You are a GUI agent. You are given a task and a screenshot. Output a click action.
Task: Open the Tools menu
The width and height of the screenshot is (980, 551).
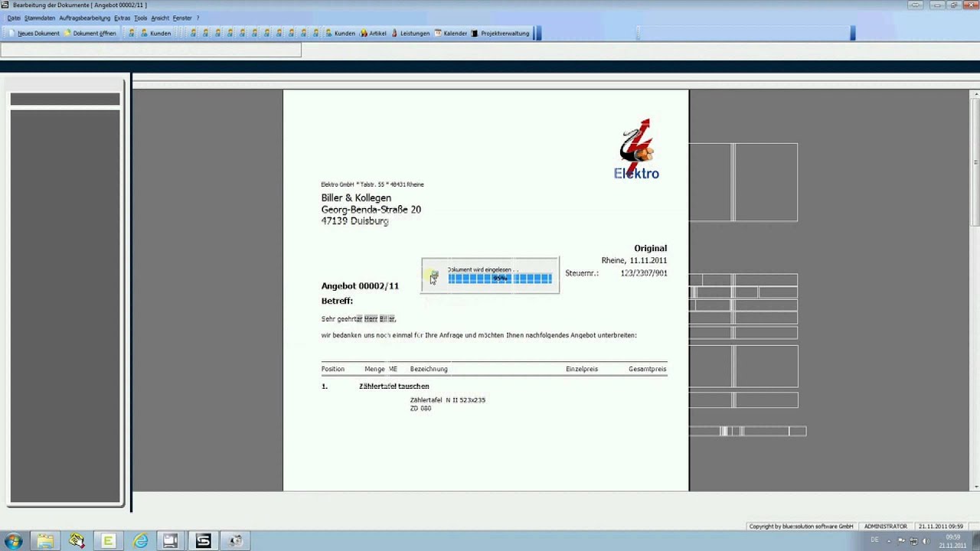coord(141,18)
